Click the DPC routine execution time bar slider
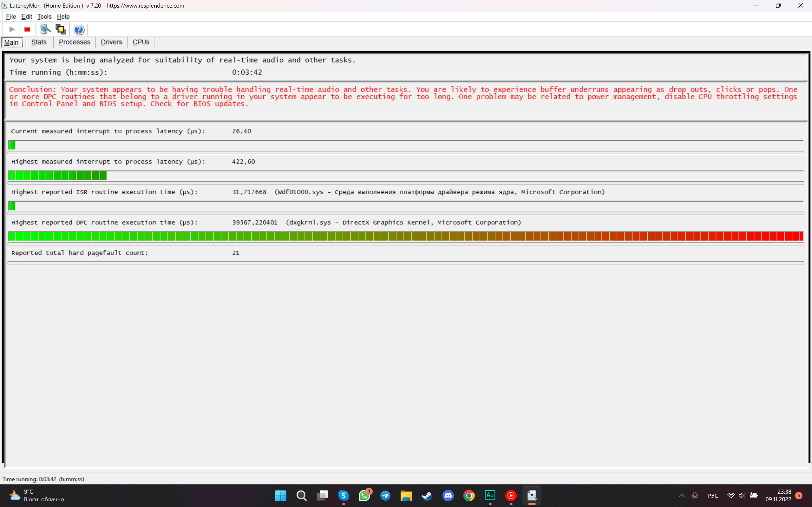Screen dimensions: 812x507 pyautogui.click(x=406, y=236)
